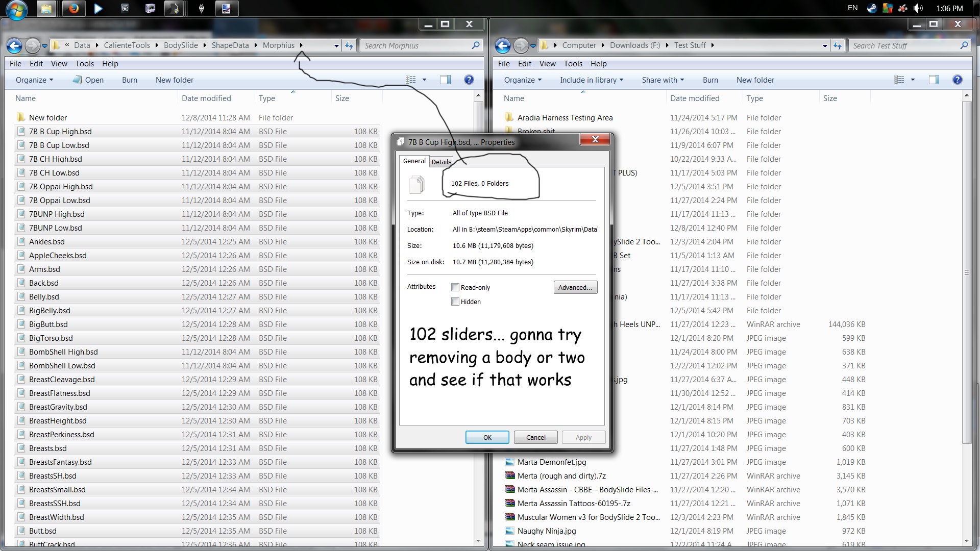Click refresh icon beside Test Stuff address bar
This screenshot has width=980, height=551.
838,46
